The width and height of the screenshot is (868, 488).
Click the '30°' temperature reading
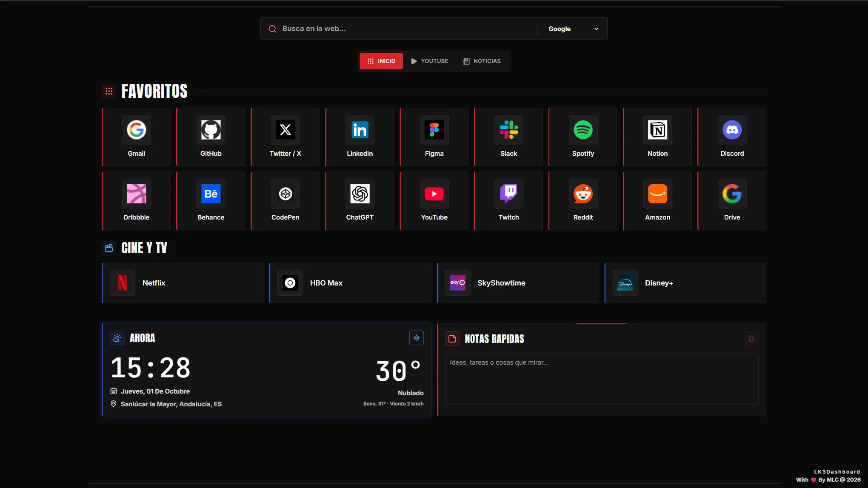pos(399,371)
